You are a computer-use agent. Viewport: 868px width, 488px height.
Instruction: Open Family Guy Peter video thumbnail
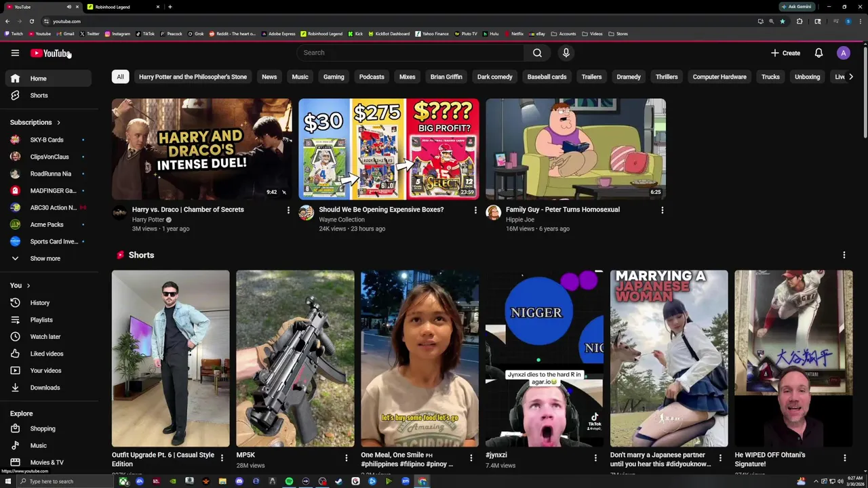(x=576, y=149)
